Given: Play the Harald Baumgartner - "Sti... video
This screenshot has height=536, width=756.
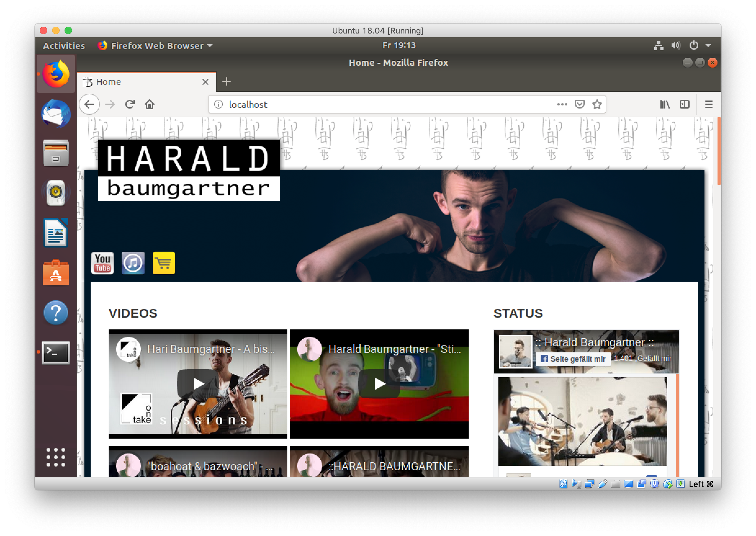Looking at the screenshot, I should pos(379,383).
